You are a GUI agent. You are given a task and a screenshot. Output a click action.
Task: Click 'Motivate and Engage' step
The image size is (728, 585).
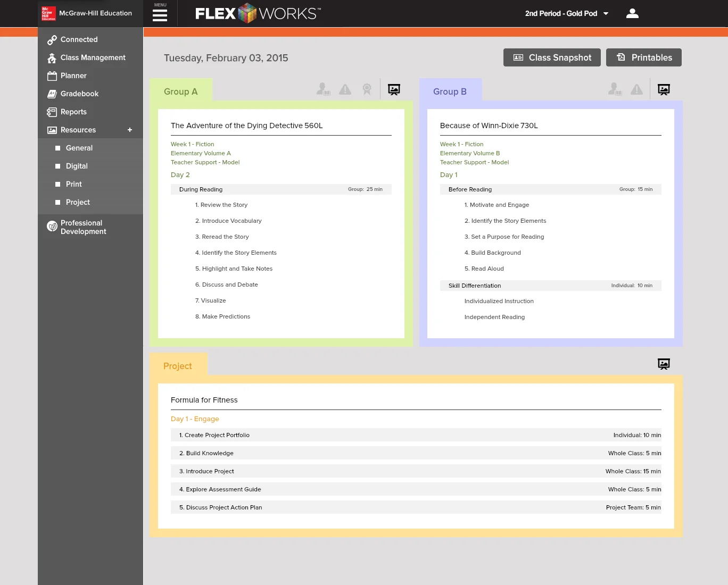[497, 205]
